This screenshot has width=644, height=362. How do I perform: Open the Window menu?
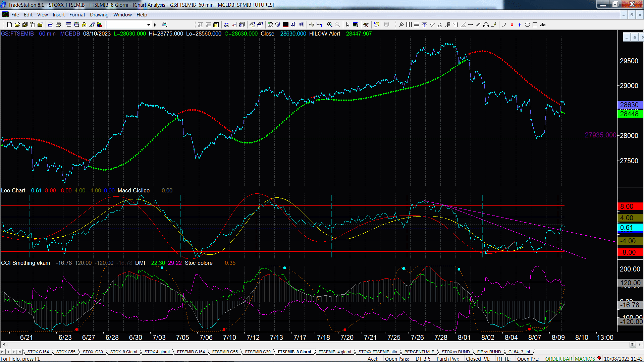click(x=122, y=14)
